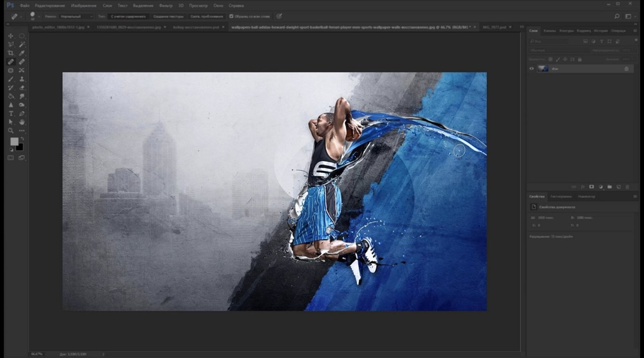This screenshot has height=358, width=644.
Task: Select the Content-Aware Move tool
Action: [x=22, y=70]
